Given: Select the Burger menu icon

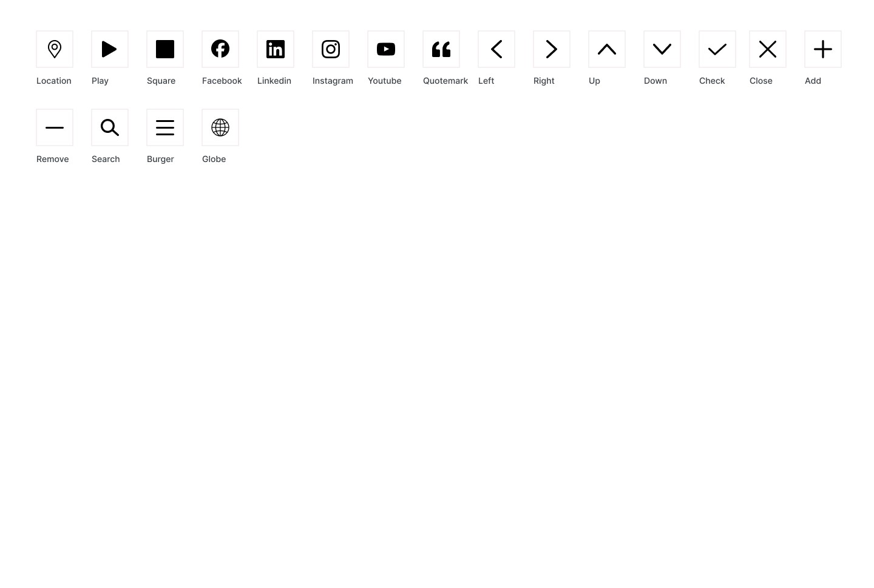Looking at the screenshot, I should [x=165, y=127].
